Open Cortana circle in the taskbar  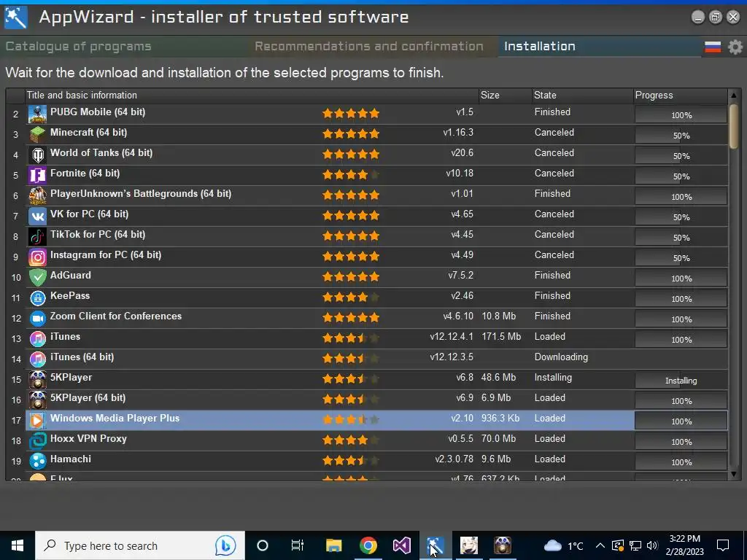point(263,545)
